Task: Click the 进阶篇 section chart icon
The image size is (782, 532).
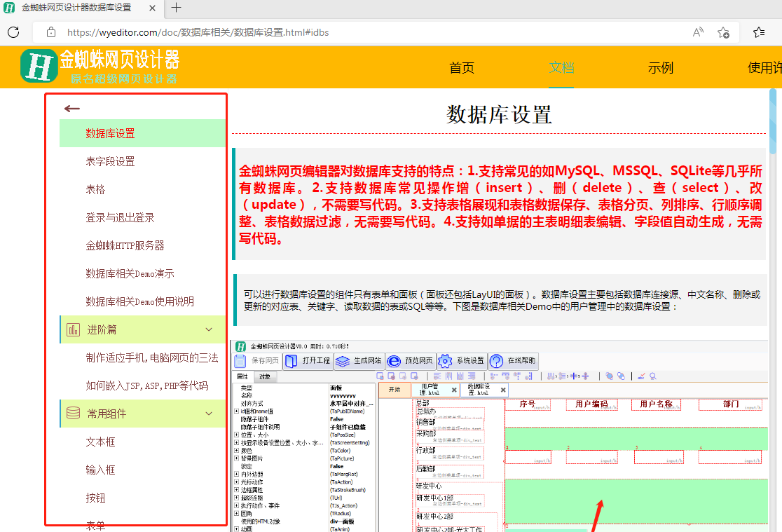Action: [x=74, y=329]
